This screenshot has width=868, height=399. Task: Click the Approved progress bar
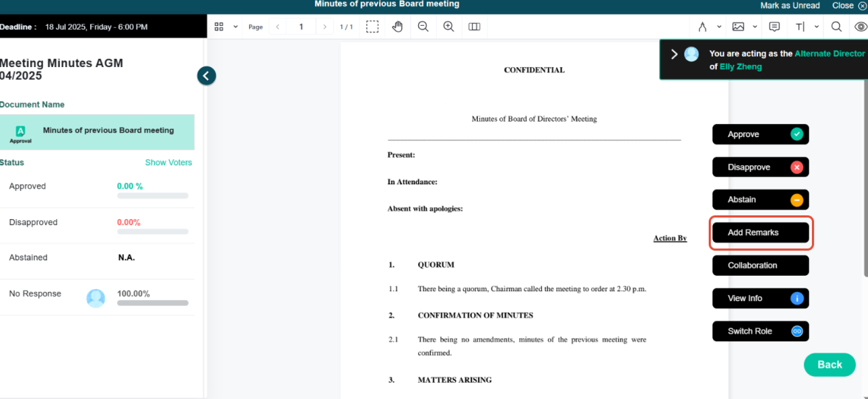[153, 196]
